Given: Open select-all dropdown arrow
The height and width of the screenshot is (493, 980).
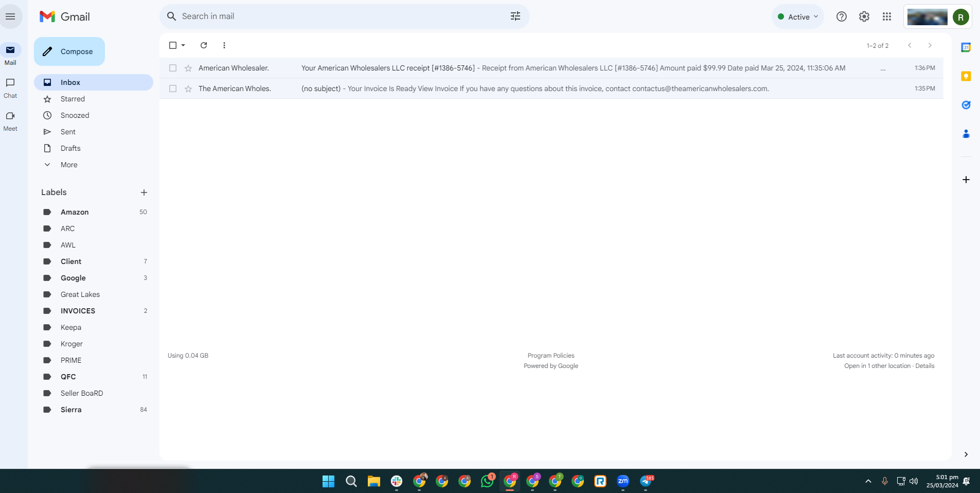Looking at the screenshot, I should tap(183, 45).
